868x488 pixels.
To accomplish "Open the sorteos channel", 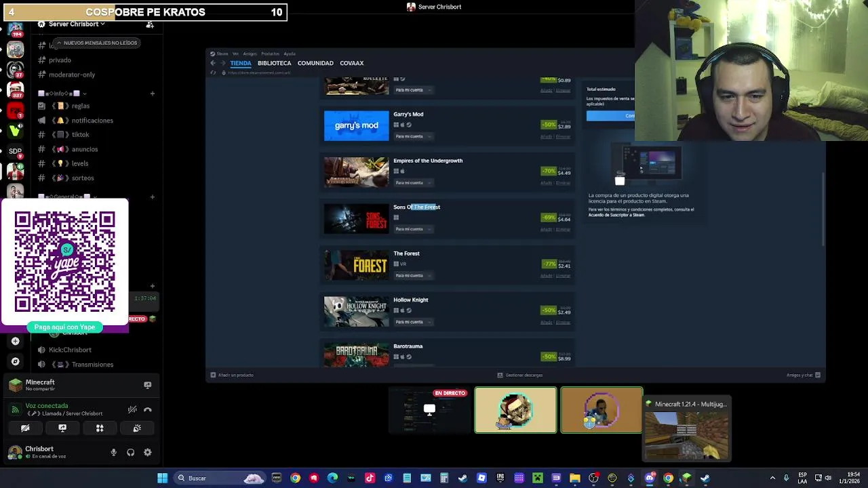I will pyautogui.click(x=83, y=178).
